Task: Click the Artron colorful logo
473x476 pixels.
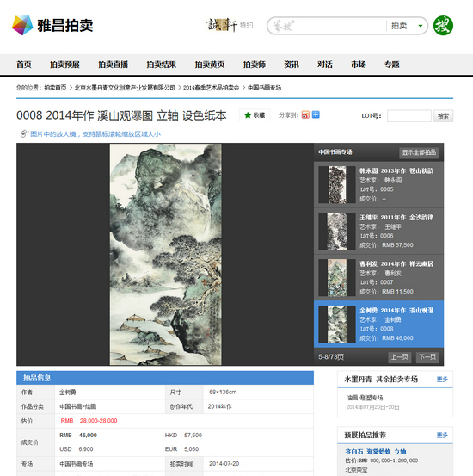Action: (x=22, y=26)
